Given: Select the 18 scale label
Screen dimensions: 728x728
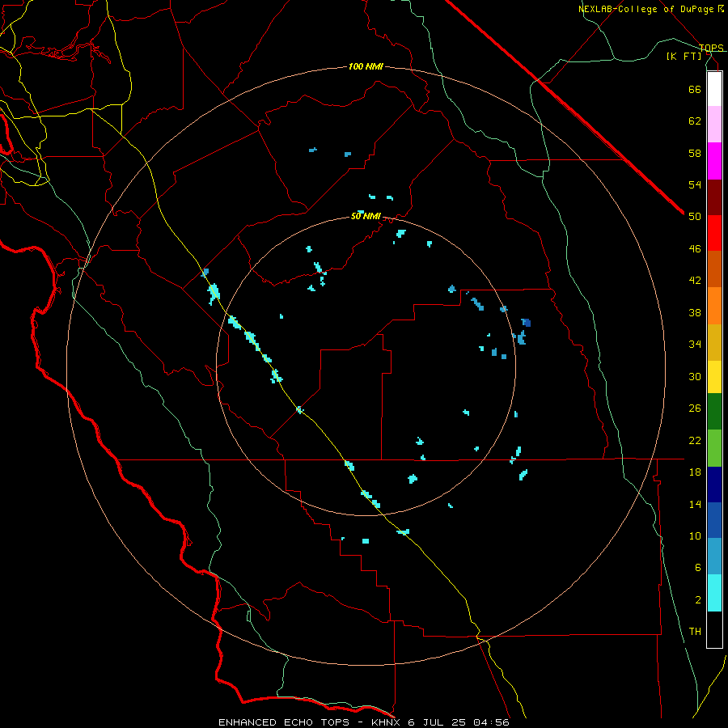Looking at the screenshot, I should (x=695, y=472).
